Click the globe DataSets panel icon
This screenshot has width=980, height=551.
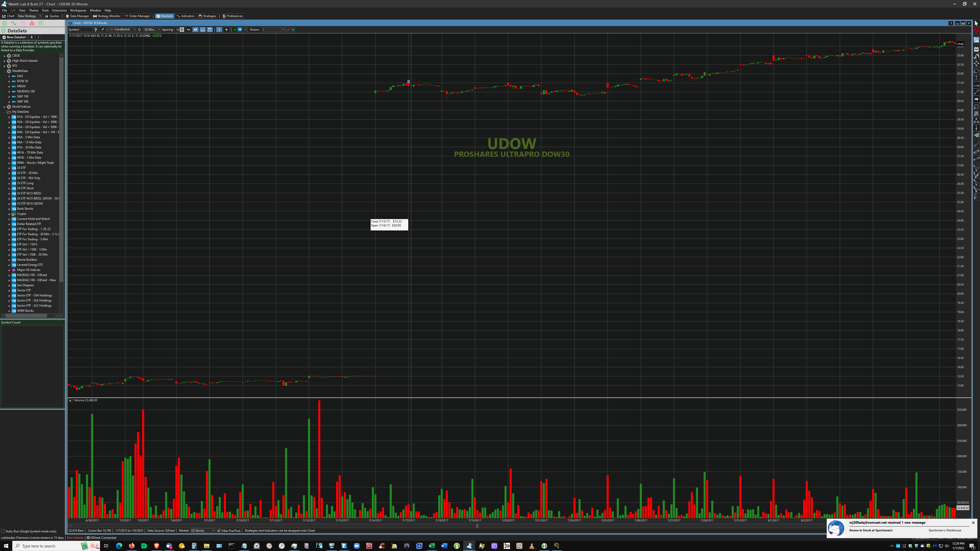(x=5, y=23)
